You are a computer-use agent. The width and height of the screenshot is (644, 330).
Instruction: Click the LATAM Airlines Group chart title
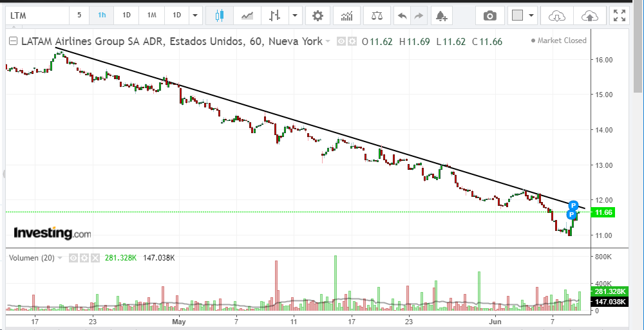tap(172, 41)
